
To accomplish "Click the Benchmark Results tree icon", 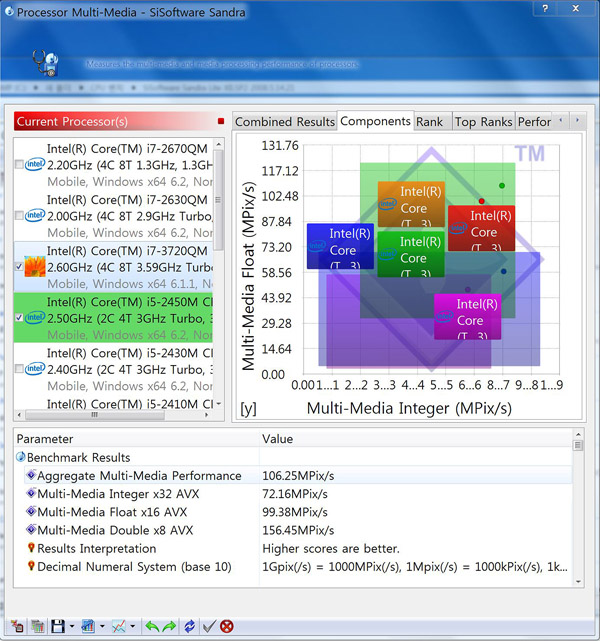I will click(20, 457).
